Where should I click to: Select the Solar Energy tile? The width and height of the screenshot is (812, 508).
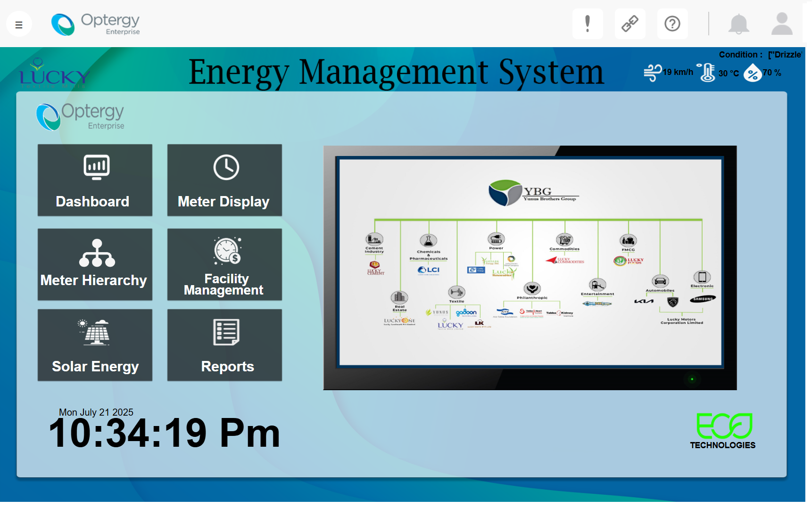pos(95,345)
